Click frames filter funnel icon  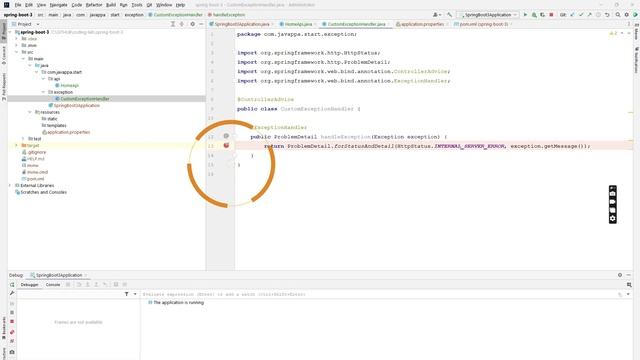pyautogui.click(x=127, y=294)
